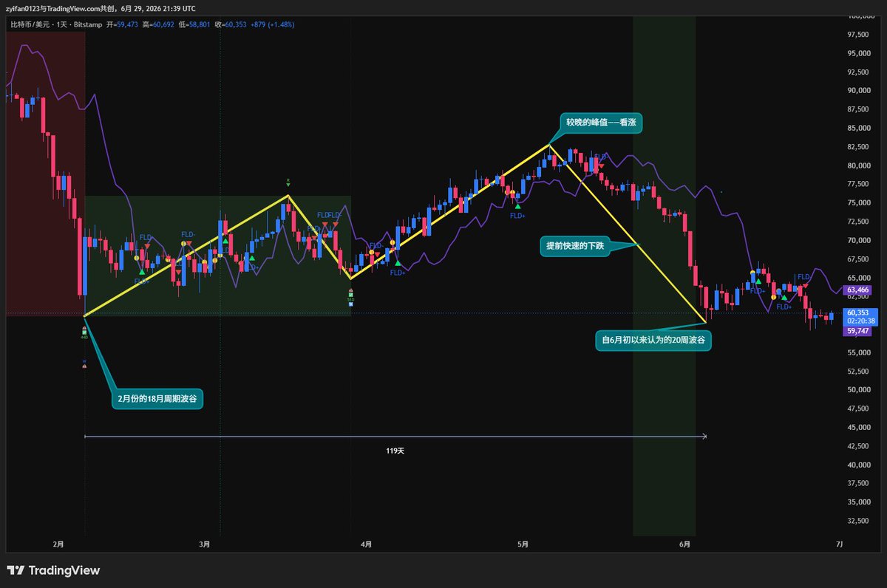Screen dimensions: 887x588
Task: Click 40,000 on the price axis
Action: 857,465
